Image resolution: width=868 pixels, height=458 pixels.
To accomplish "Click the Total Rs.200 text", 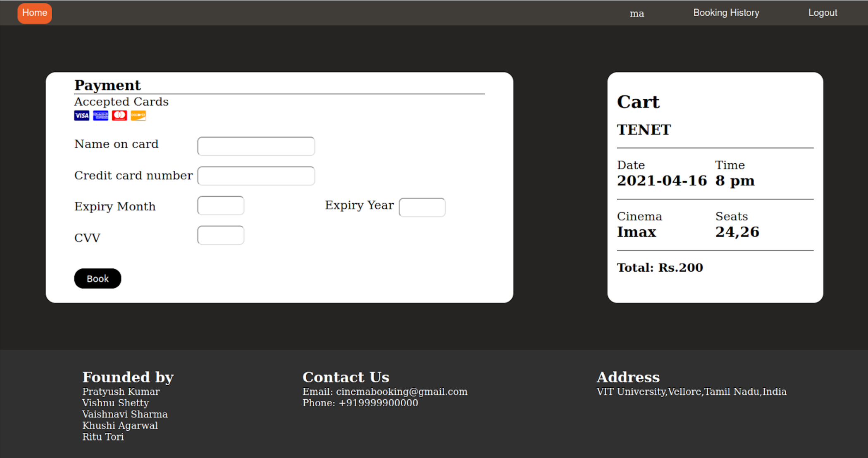I will click(660, 267).
